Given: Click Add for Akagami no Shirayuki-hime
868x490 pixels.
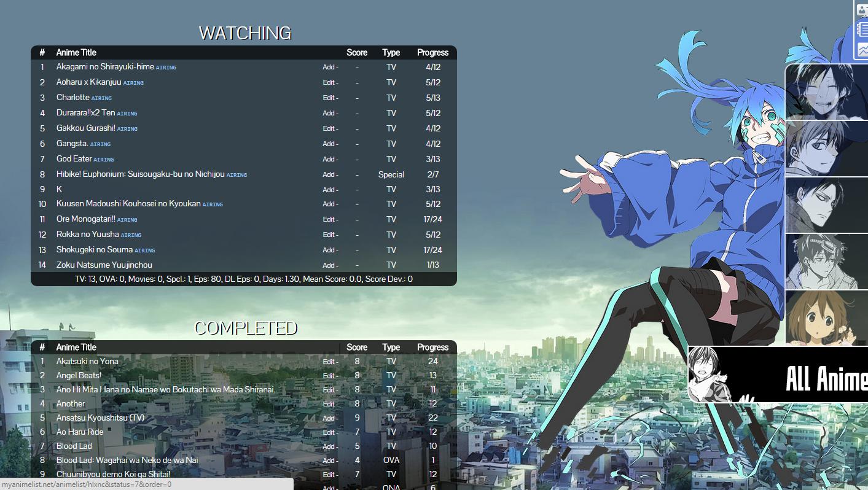Looking at the screenshot, I should (x=329, y=68).
